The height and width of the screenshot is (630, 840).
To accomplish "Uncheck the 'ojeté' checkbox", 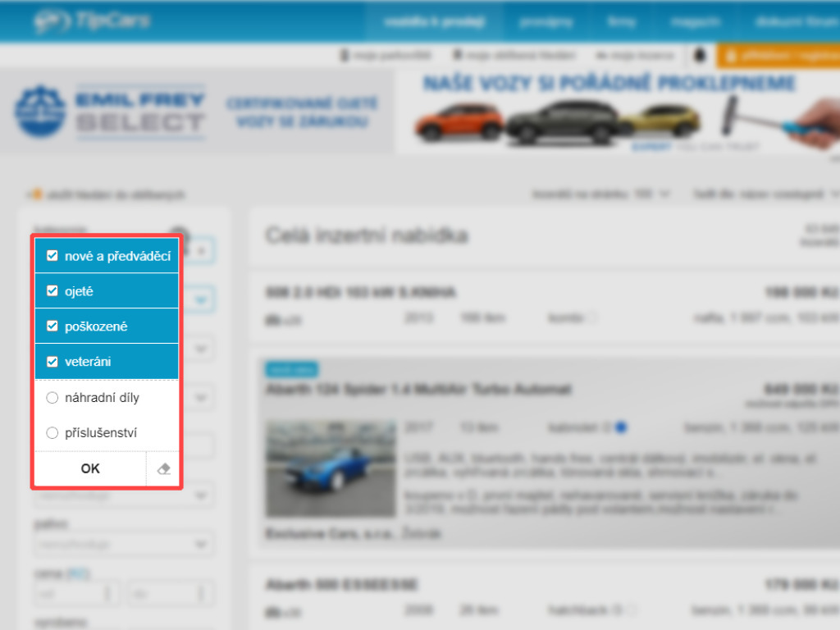I will (52, 291).
